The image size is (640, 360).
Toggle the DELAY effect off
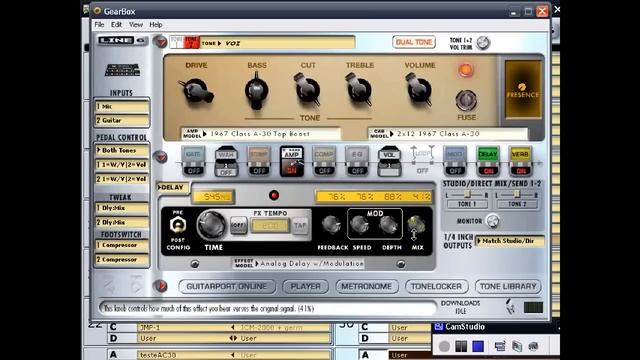pyautogui.click(x=488, y=161)
